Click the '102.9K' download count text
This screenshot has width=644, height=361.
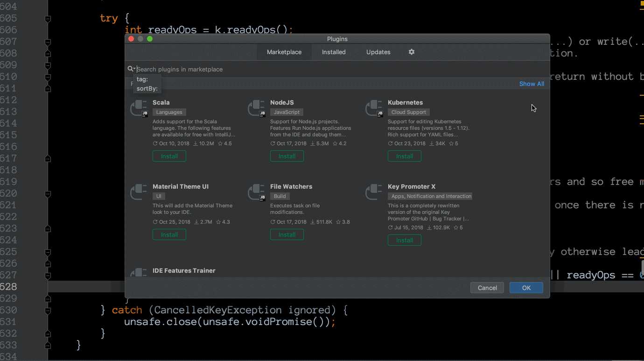point(441,227)
